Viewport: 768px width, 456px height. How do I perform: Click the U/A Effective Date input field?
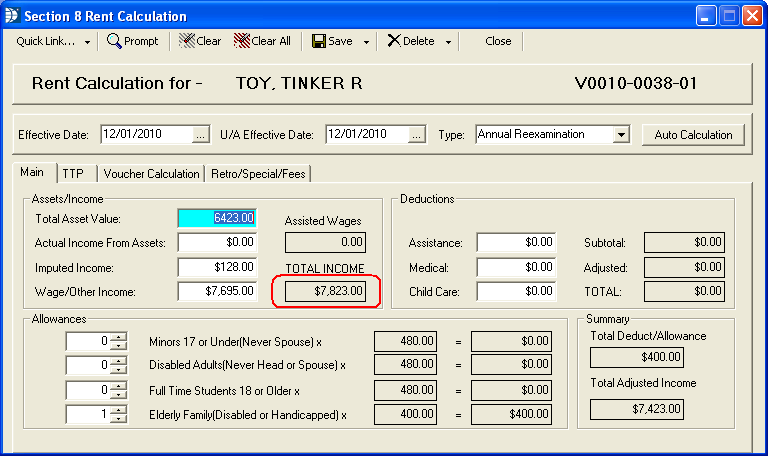click(367, 134)
